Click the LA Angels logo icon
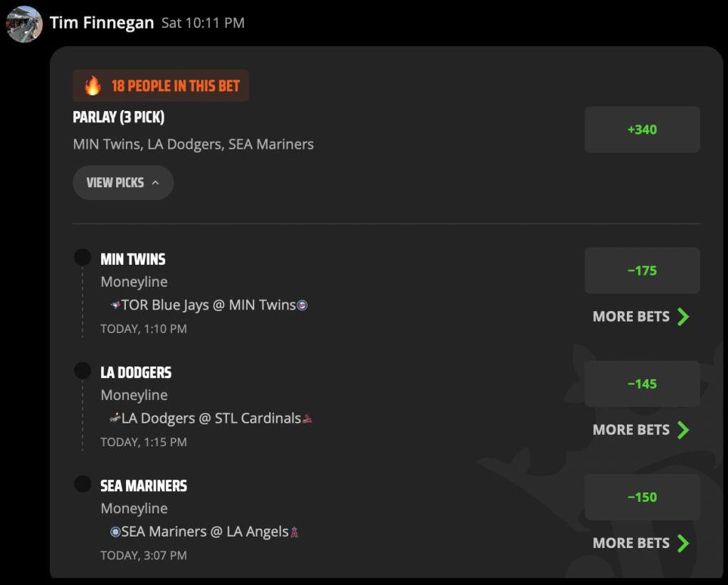 point(295,532)
